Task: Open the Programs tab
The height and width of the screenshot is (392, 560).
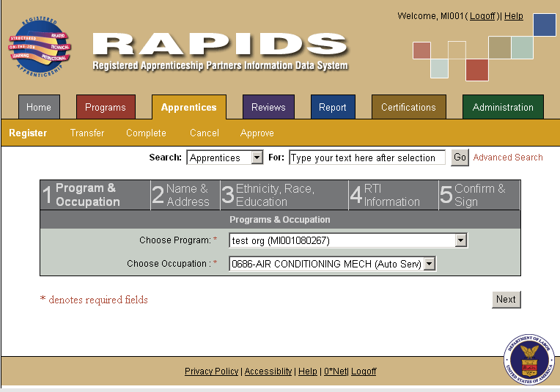Action: [x=106, y=107]
